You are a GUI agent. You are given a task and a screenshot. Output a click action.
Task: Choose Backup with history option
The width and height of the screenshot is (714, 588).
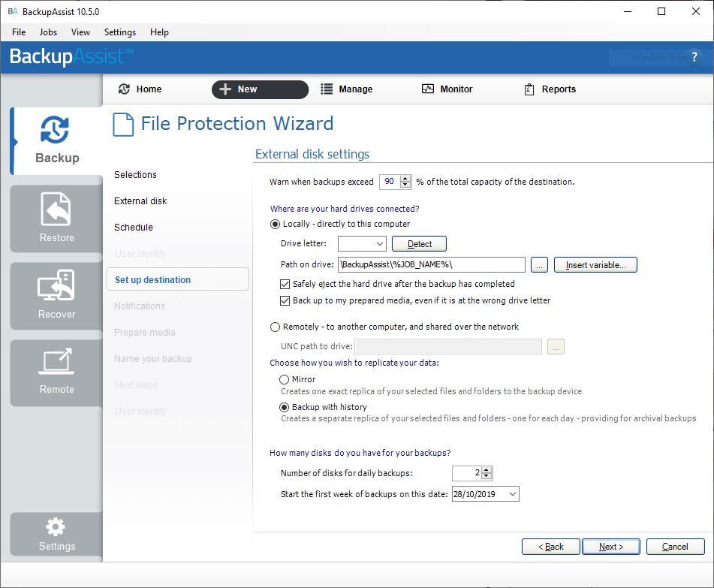pyautogui.click(x=284, y=407)
